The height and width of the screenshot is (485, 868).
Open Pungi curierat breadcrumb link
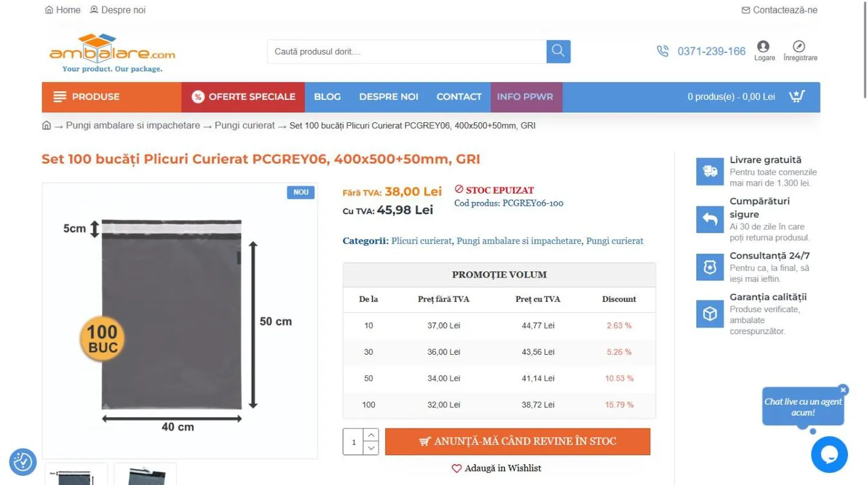(245, 125)
